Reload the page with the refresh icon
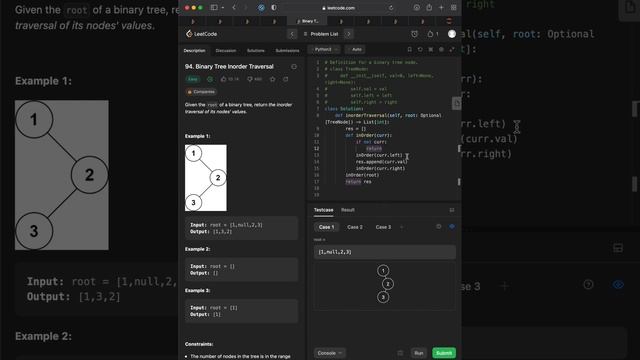 (x=391, y=8)
